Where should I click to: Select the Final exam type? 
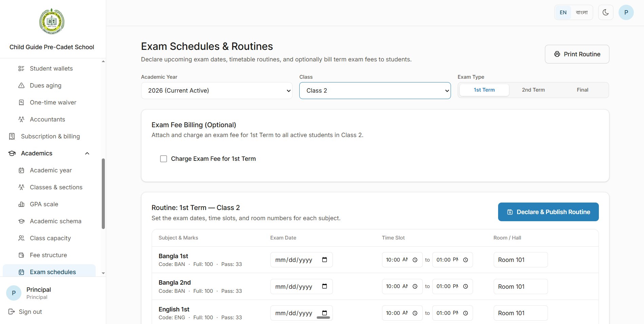click(x=583, y=90)
